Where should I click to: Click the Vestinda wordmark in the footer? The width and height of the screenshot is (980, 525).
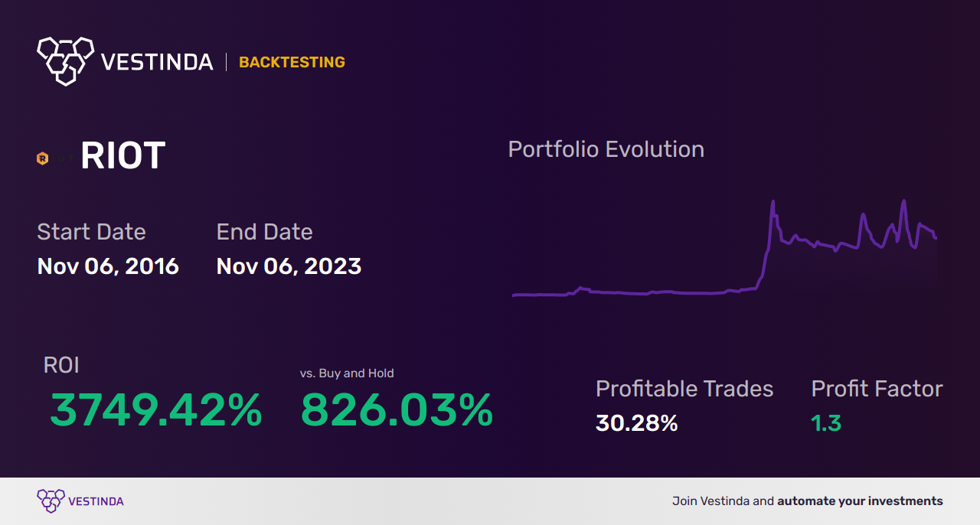[x=95, y=501]
